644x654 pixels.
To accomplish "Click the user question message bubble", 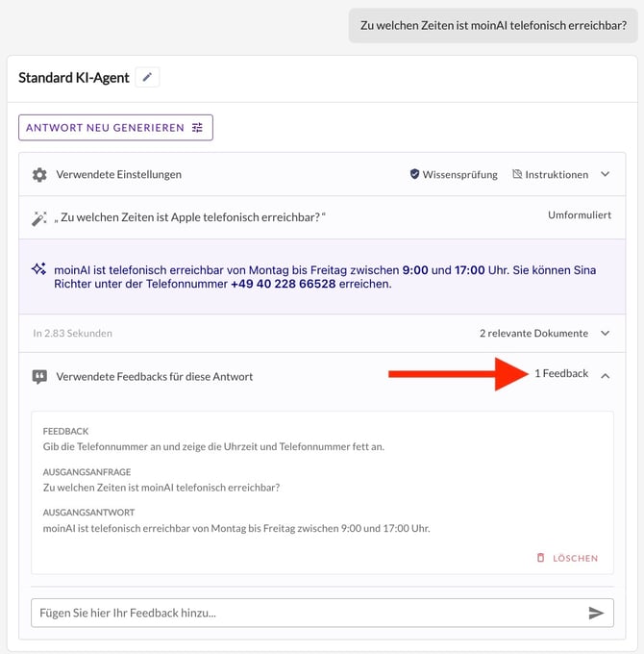I will tap(493, 25).
